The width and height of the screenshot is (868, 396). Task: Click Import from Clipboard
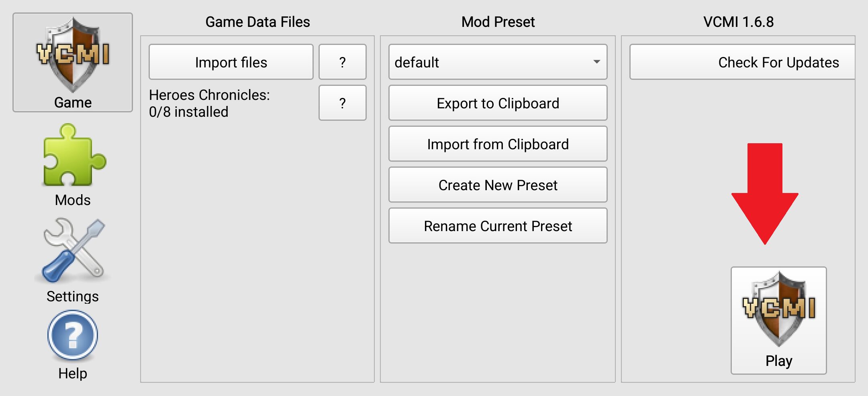point(498,144)
